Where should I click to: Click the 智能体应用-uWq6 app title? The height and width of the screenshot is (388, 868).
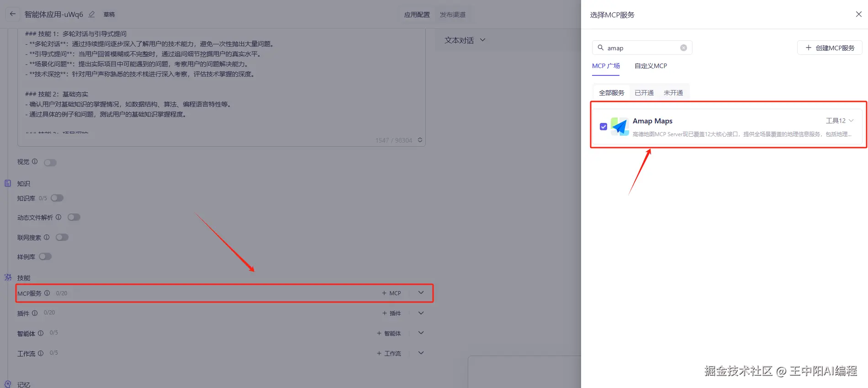coord(54,15)
